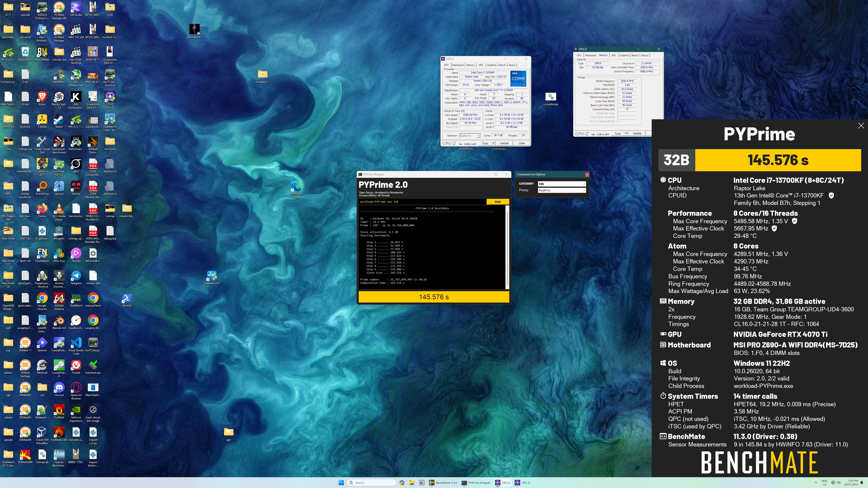
Task: Click 'Intel Core i7-13700KF (8+8C/24T)' in BenchMate
Action: [x=788, y=180]
